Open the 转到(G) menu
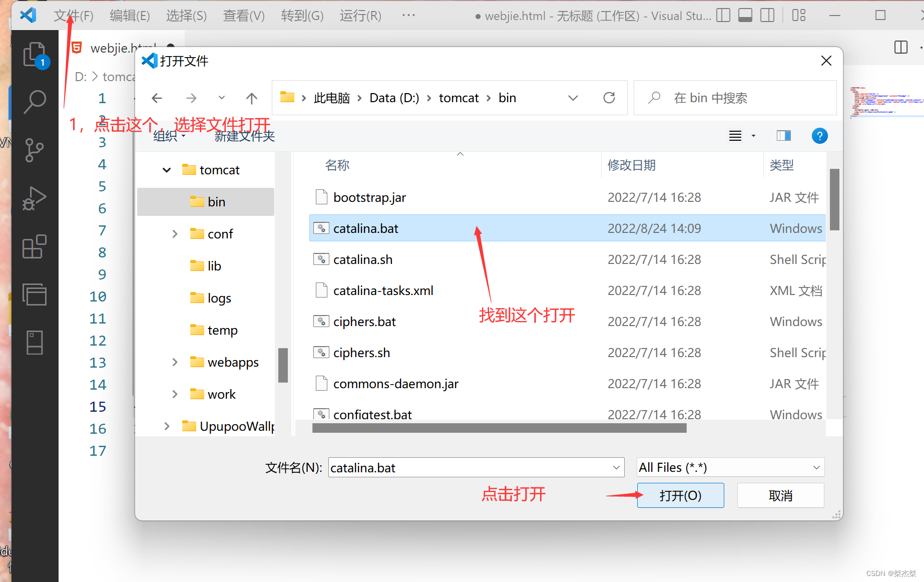 tap(302, 16)
